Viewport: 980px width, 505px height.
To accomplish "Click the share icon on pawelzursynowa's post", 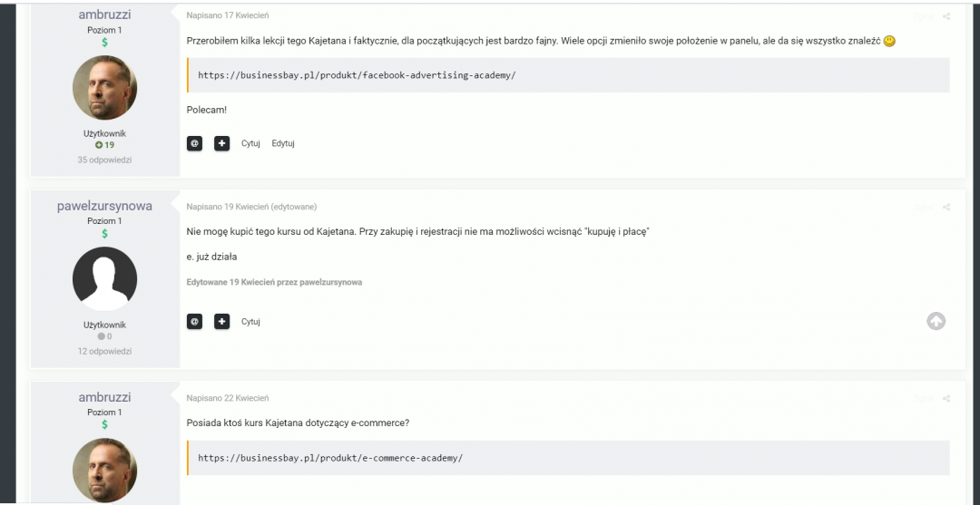I will click(946, 208).
